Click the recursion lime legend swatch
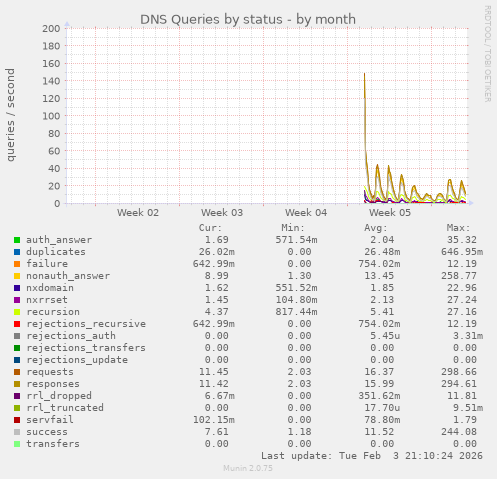 coord(17,312)
